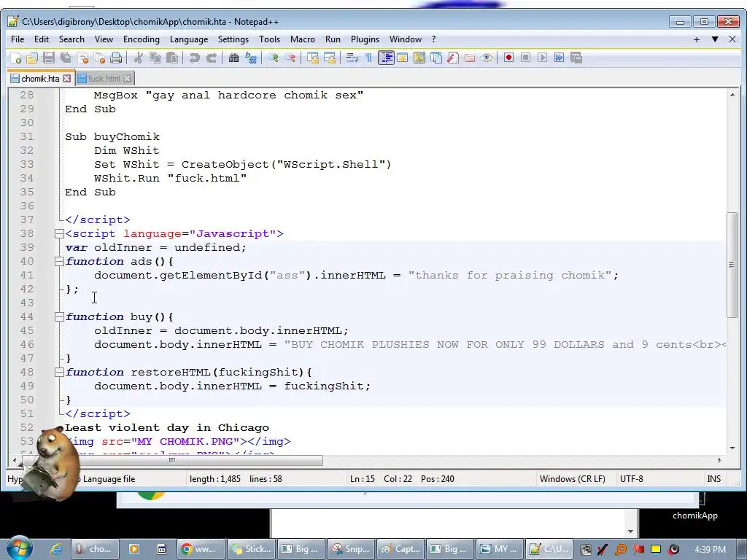Toggle the Indent Guide toolbar button

[385, 58]
